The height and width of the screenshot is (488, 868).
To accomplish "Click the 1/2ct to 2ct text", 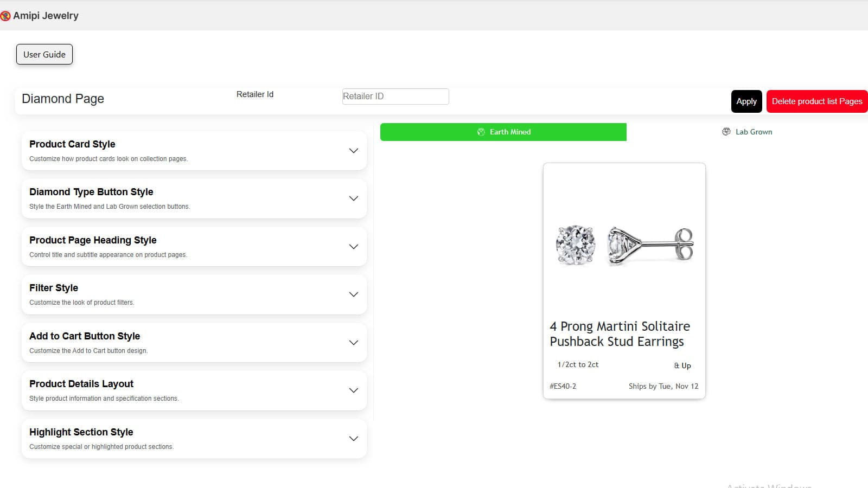I will 578,365.
